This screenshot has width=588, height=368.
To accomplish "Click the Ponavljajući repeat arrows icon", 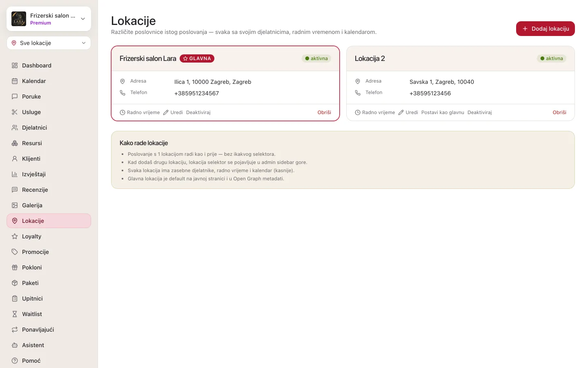I will [15, 330].
